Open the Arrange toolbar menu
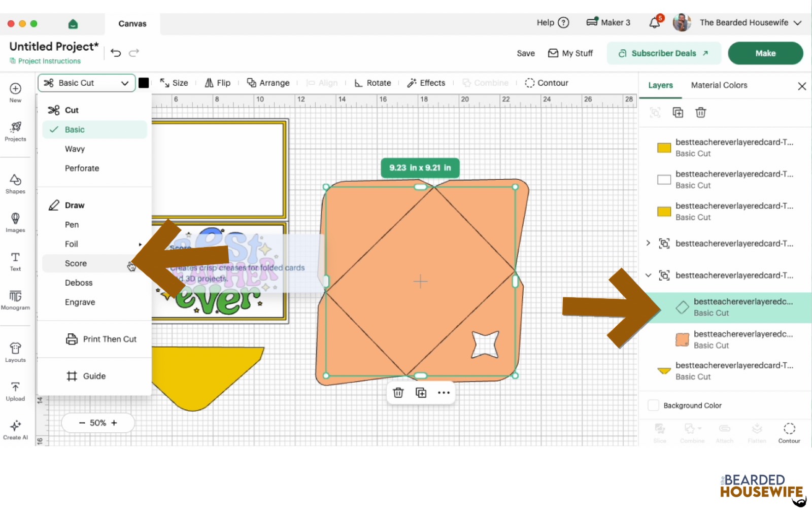 [x=268, y=83]
